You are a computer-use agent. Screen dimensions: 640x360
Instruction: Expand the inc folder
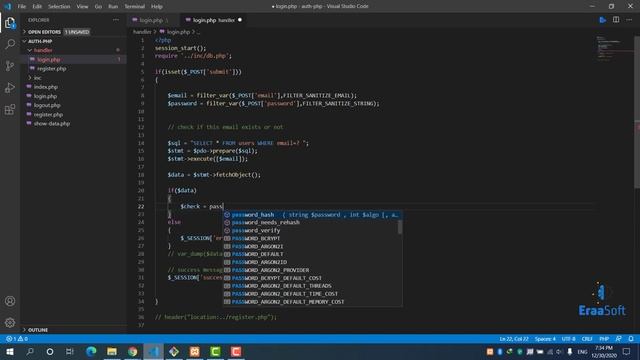pos(38,78)
